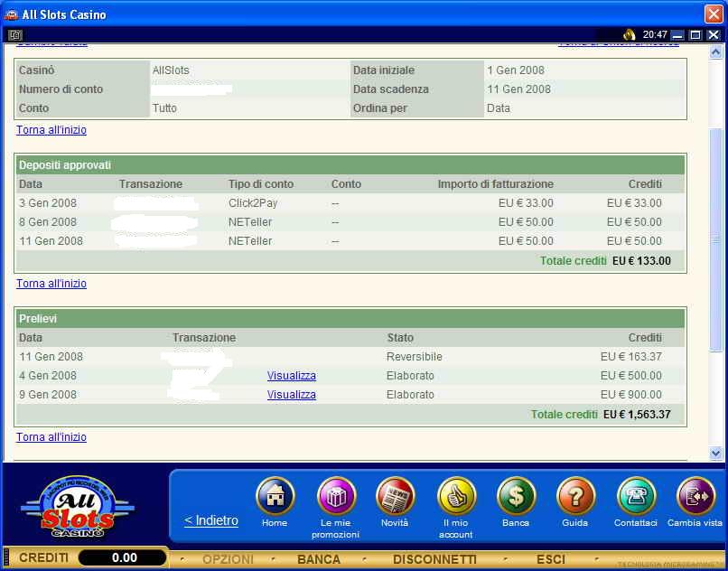Click Visualizza for the 9 Gen 2008 withdrawal
The height and width of the screenshot is (571, 728).
click(291, 395)
